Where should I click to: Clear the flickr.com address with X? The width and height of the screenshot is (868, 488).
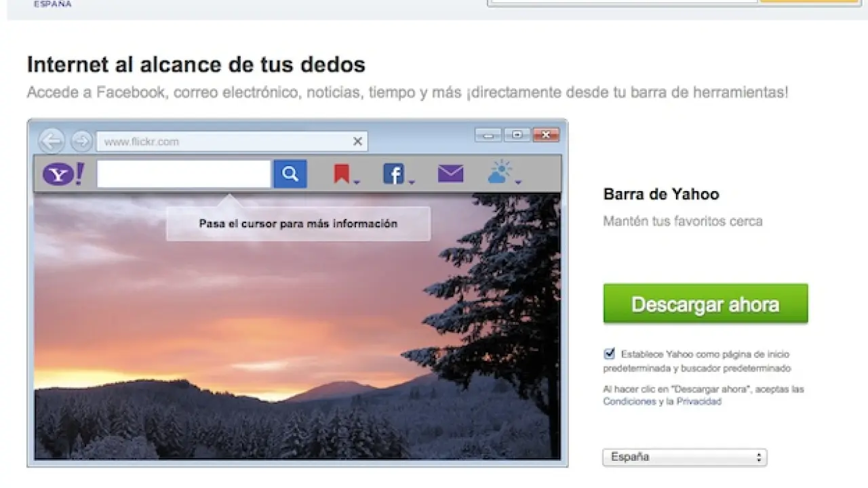coord(357,141)
